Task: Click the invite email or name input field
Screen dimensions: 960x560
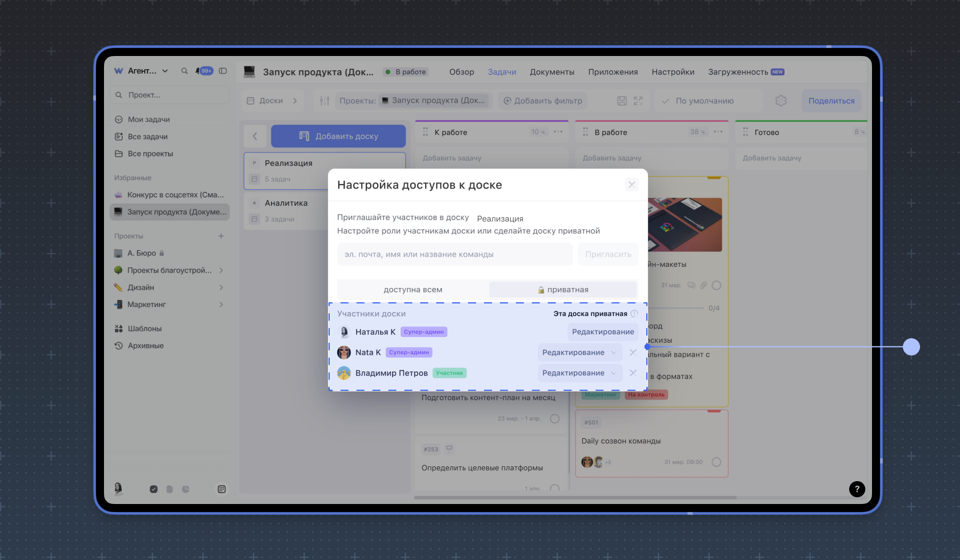Action: pyautogui.click(x=454, y=254)
